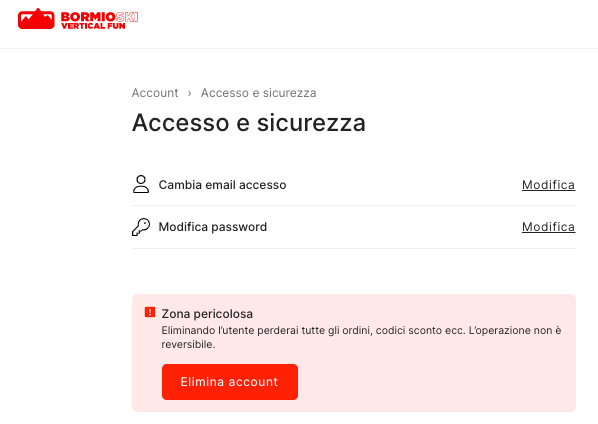Select the Cambia email accesso label

point(222,185)
